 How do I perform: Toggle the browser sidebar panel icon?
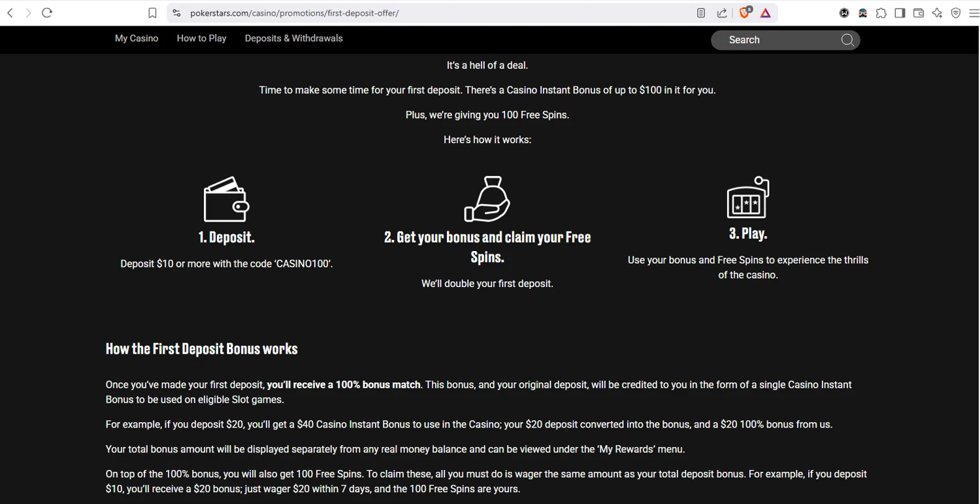pos(900,13)
